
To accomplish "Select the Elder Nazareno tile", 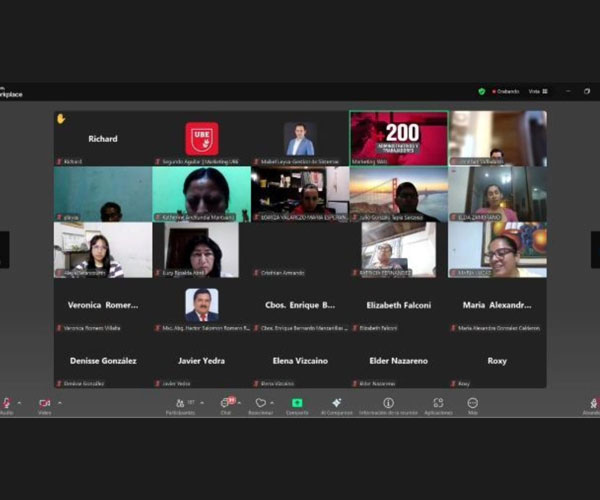I will [x=399, y=361].
